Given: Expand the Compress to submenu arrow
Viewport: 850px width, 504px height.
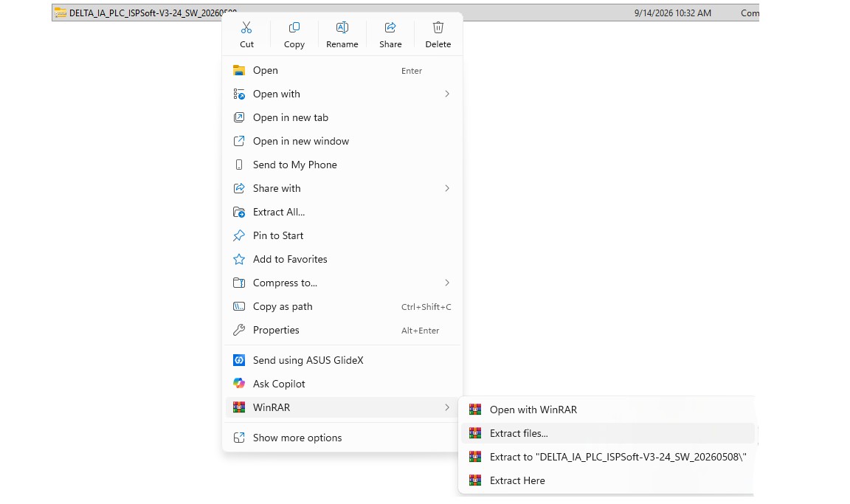Looking at the screenshot, I should click(446, 283).
